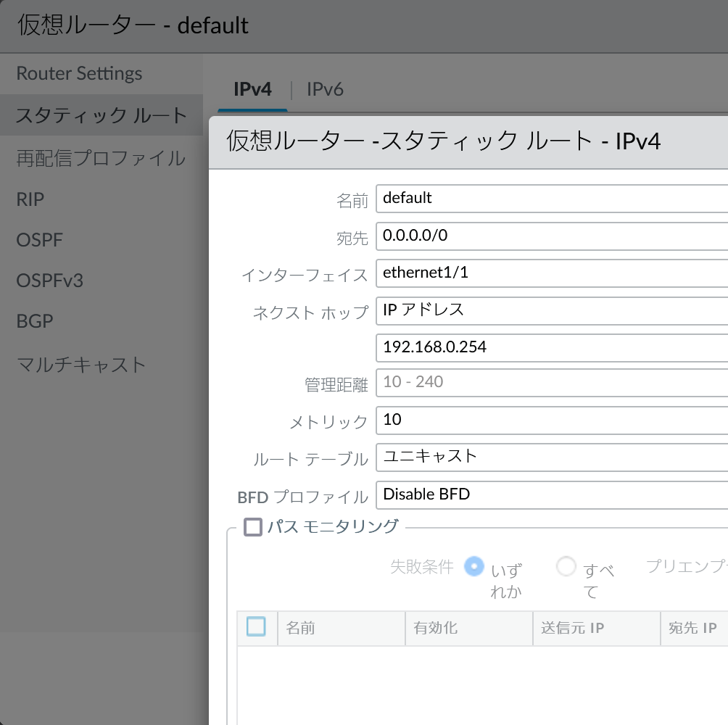
Task: Click the 送信元 IP column header
Action: (x=597, y=629)
